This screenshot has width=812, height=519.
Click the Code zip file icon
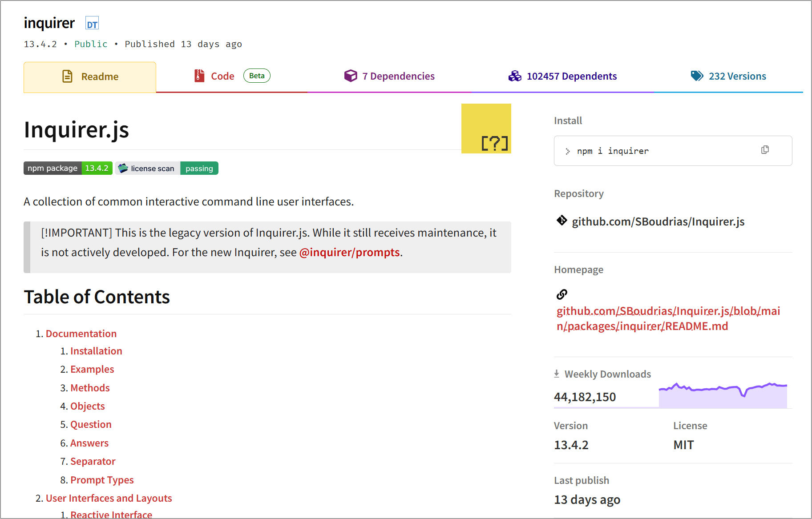pyautogui.click(x=199, y=76)
